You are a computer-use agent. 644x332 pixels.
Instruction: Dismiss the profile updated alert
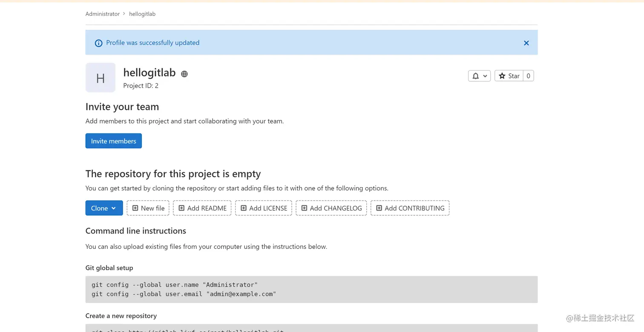pos(526,43)
